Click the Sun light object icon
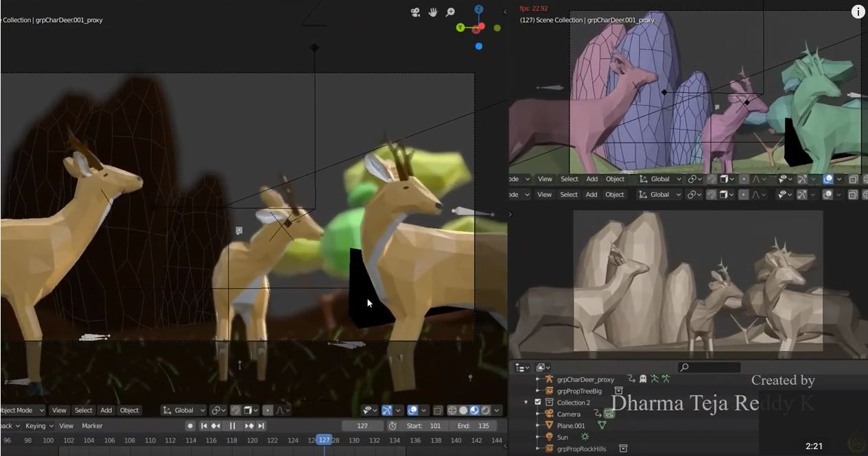This screenshot has height=456, width=868. pyautogui.click(x=549, y=437)
